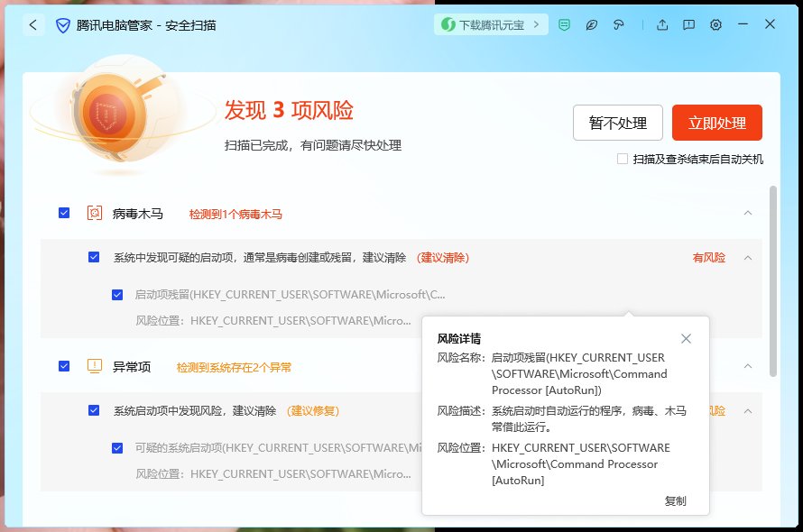Click the 病毒木马 category icon

tap(95, 213)
